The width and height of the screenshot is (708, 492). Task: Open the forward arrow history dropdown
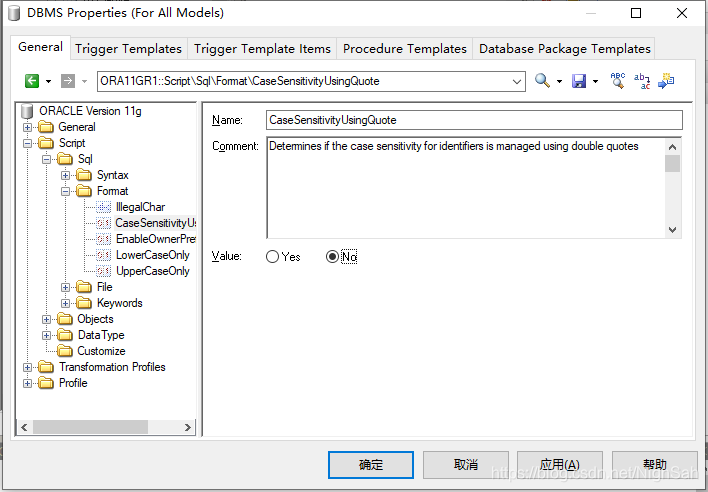click(84, 82)
